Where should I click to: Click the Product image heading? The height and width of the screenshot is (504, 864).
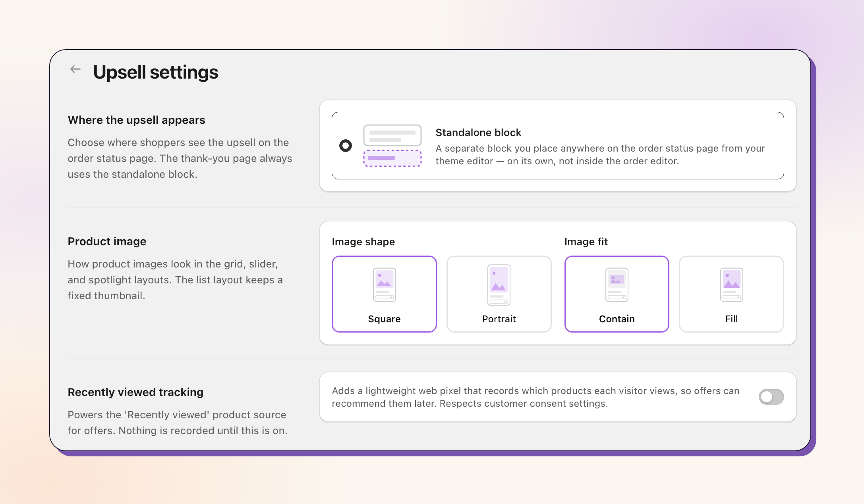click(x=107, y=241)
